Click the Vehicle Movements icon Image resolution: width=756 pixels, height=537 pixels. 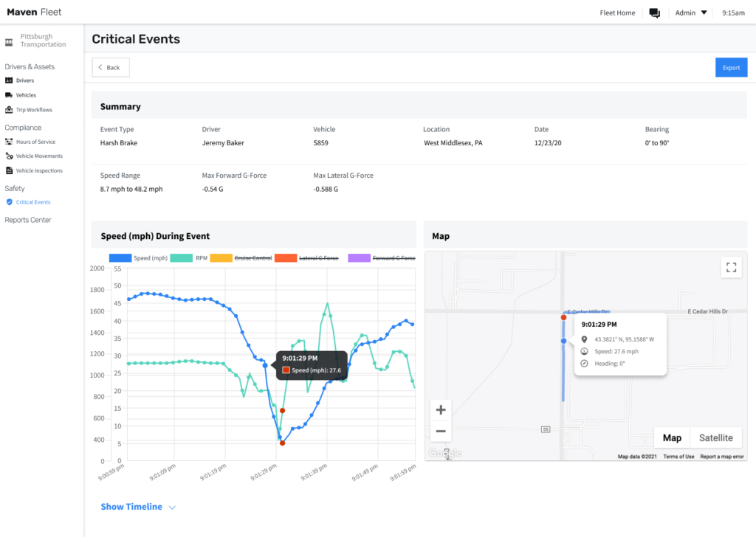pyautogui.click(x=9, y=156)
